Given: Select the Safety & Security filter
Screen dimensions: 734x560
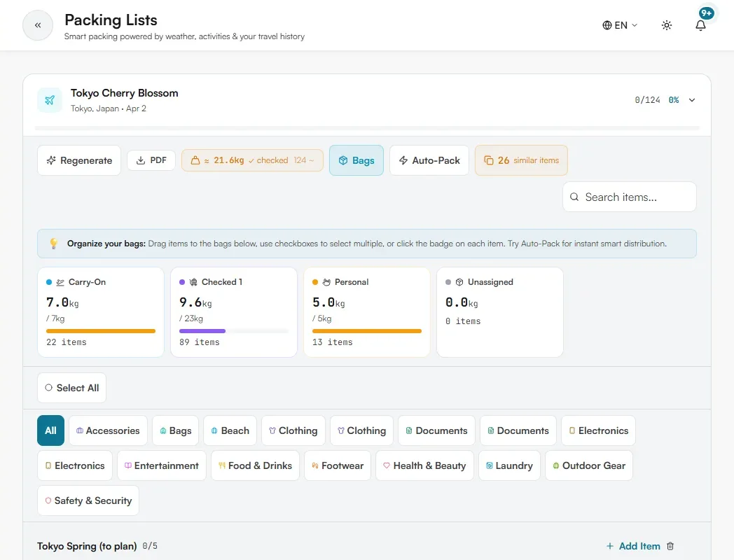Looking at the screenshot, I should (88, 500).
